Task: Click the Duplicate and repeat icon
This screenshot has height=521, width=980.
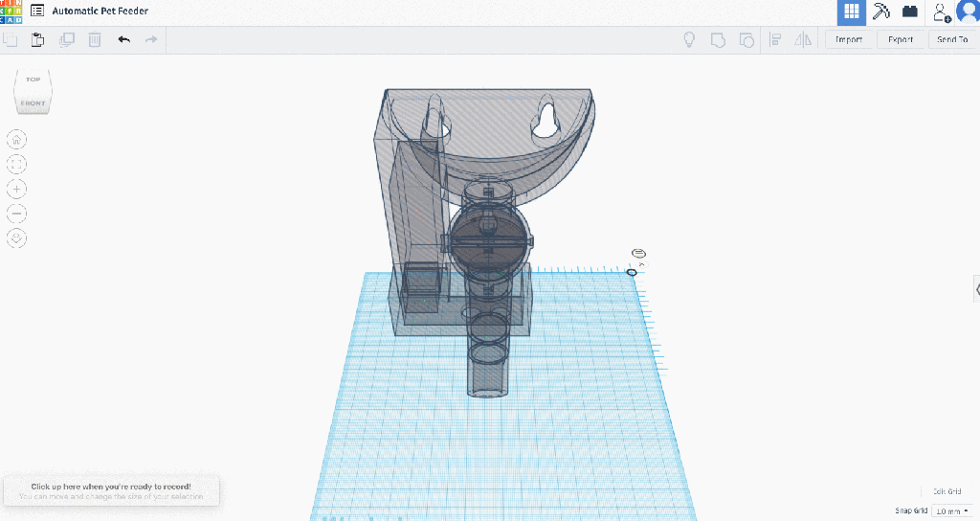Action: pyautogui.click(x=66, y=39)
